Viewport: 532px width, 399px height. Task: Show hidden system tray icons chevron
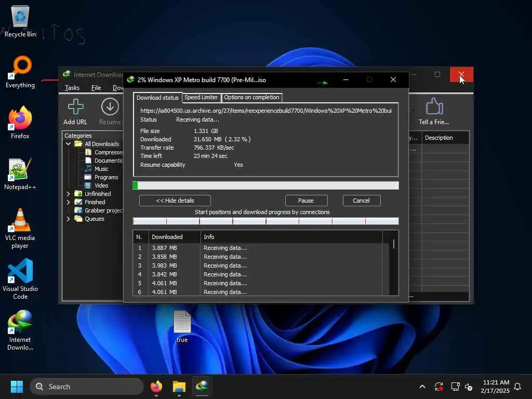click(x=422, y=387)
